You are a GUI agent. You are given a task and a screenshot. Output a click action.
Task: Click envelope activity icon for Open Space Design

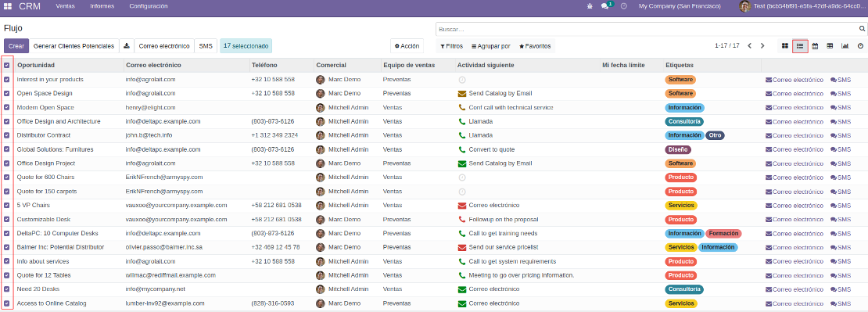pyautogui.click(x=461, y=94)
